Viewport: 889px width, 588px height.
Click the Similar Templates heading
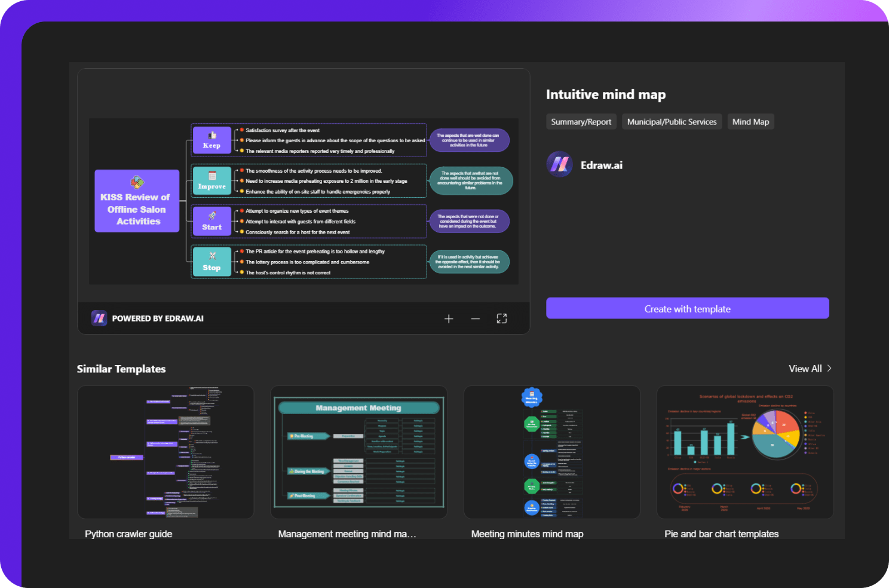(x=121, y=369)
